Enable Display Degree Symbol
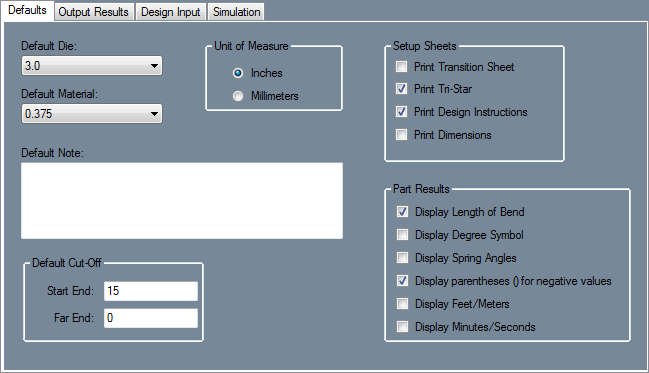Screen dimensions: 649x373 tap(402, 235)
